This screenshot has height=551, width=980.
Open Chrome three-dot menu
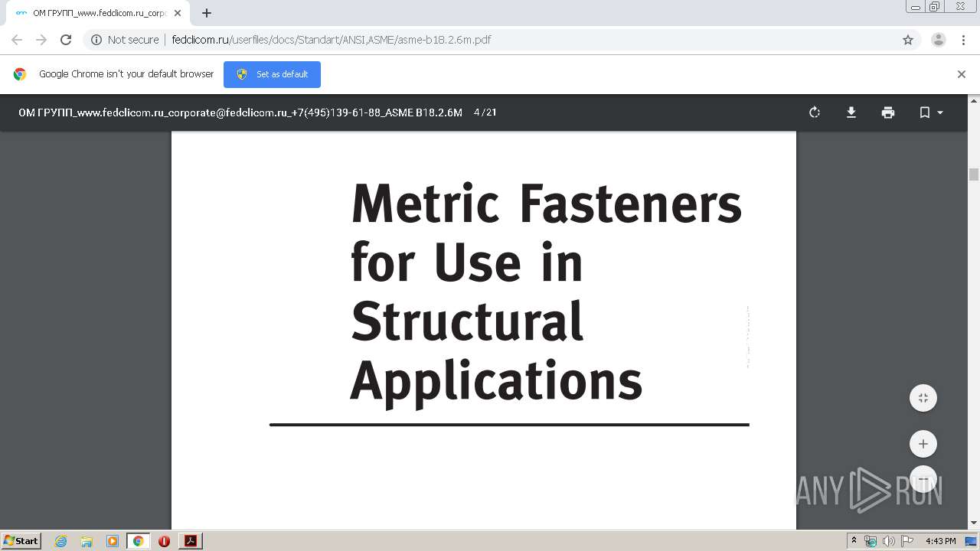click(963, 40)
